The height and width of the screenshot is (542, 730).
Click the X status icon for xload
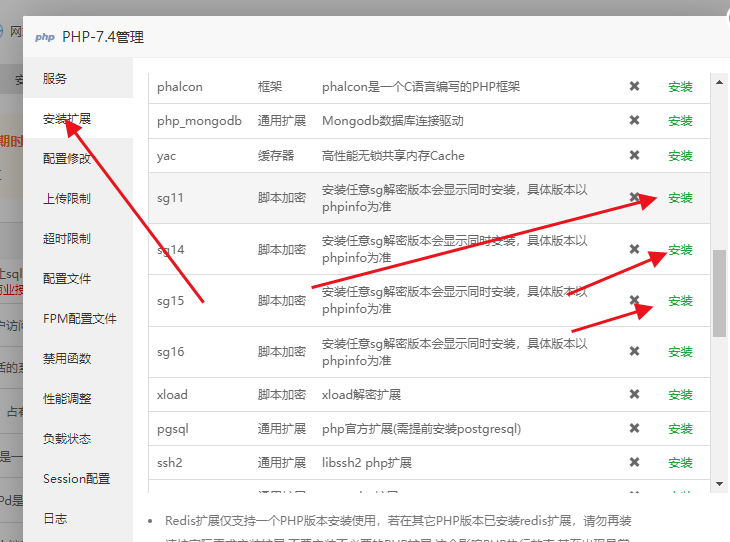tap(634, 395)
